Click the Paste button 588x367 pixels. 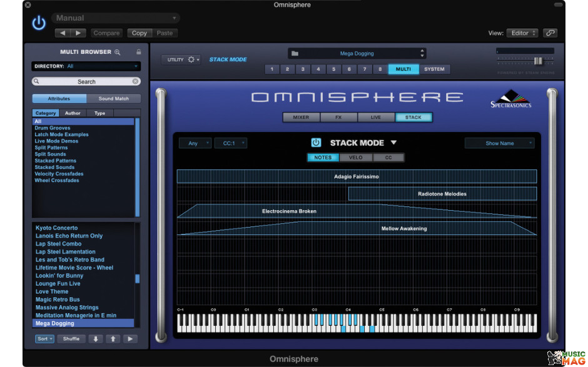pyautogui.click(x=165, y=33)
